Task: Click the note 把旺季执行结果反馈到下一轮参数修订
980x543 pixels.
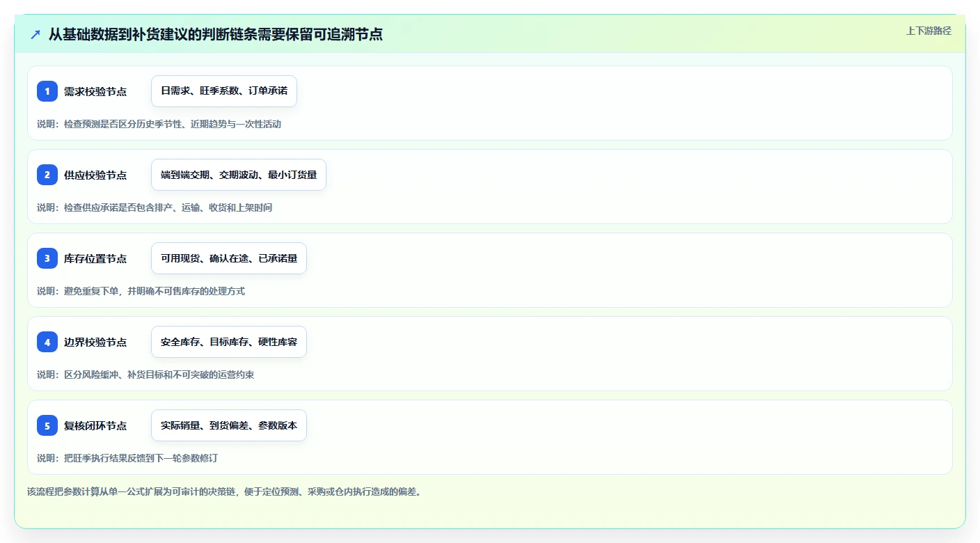Action: coord(127,458)
